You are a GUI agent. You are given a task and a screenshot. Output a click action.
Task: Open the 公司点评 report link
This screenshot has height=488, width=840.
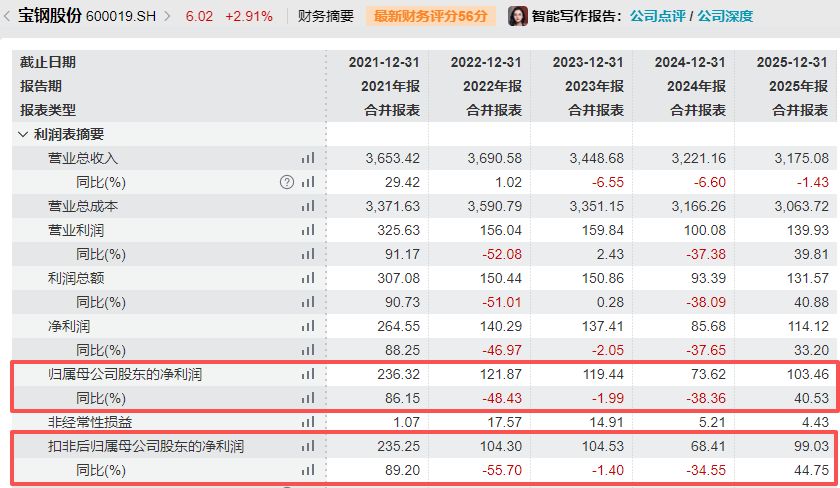657,16
